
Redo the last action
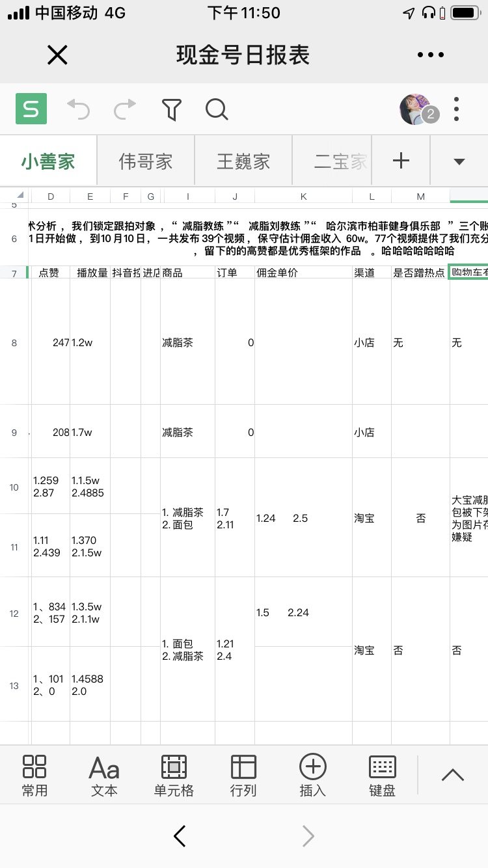click(125, 109)
